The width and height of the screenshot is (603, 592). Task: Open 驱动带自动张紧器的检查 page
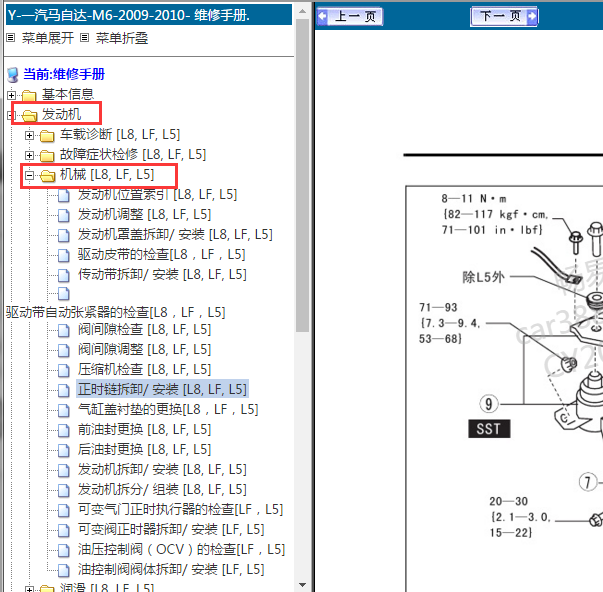pos(115,312)
